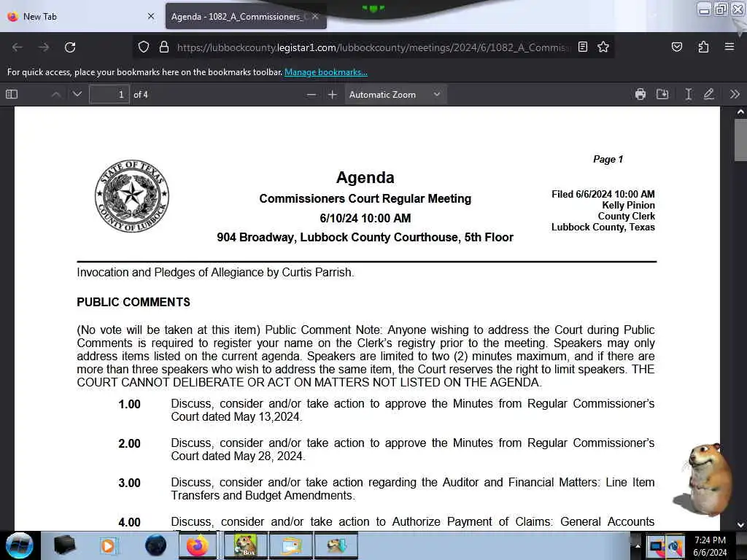Click the PUBLIC COMMENTS heading
This screenshot has width=747, height=560.
point(133,302)
